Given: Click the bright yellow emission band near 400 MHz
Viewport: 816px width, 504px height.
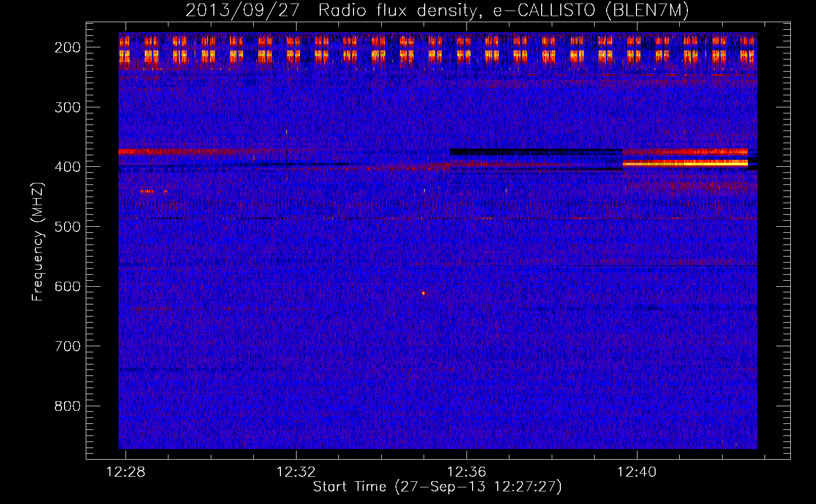Looking at the screenshot, I should point(685,163).
